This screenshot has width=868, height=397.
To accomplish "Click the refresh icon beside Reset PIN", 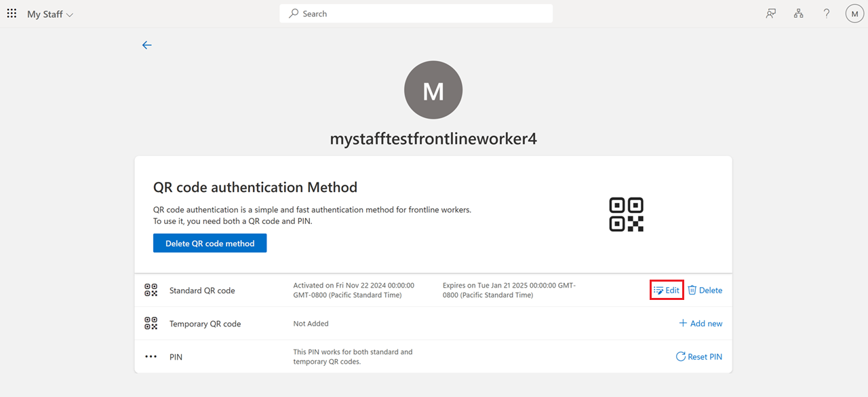I will 679,356.
